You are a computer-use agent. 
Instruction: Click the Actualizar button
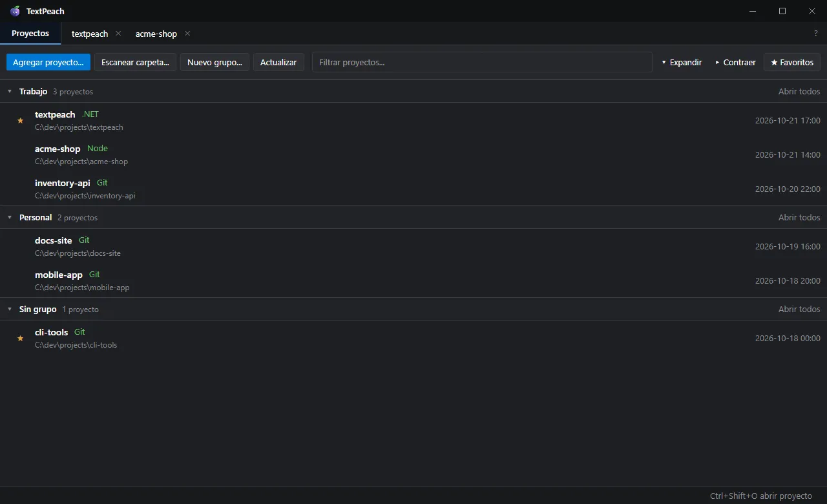click(x=278, y=62)
